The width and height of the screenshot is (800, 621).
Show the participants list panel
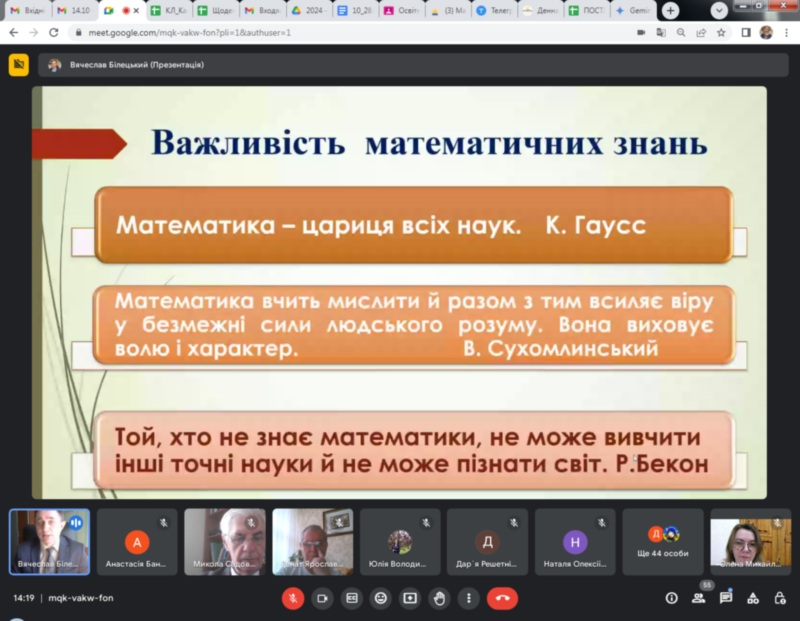pos(698,598)
